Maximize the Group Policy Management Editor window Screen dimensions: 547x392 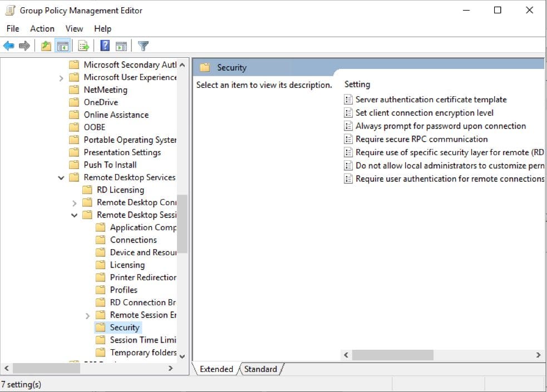click(497, 10)
